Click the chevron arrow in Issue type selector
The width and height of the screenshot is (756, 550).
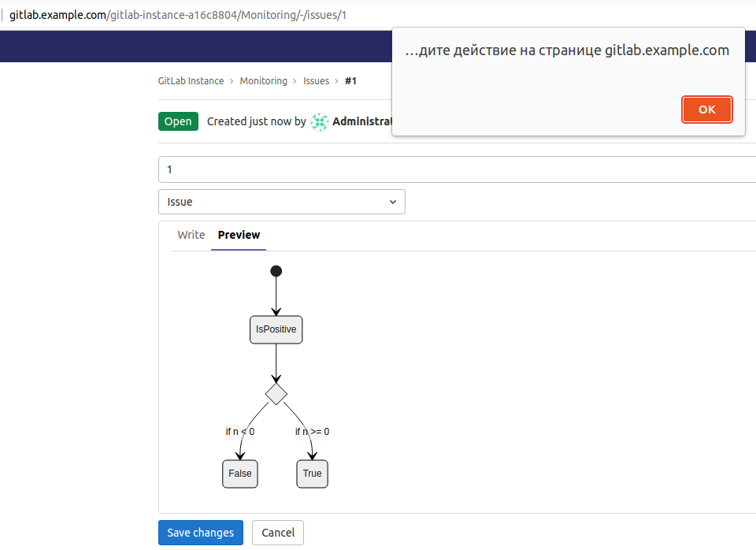point(393,203)
